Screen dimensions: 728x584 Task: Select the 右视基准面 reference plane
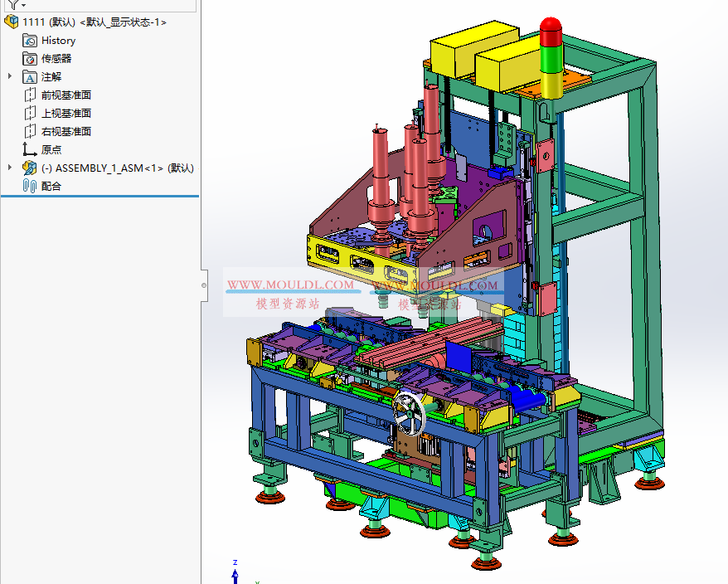point(66,130)
